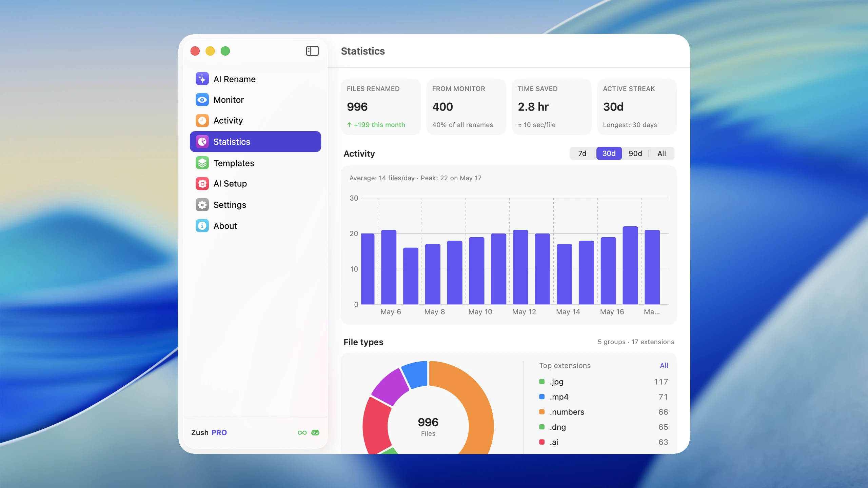Switch the activity range to 90d

tap(635, 154)
